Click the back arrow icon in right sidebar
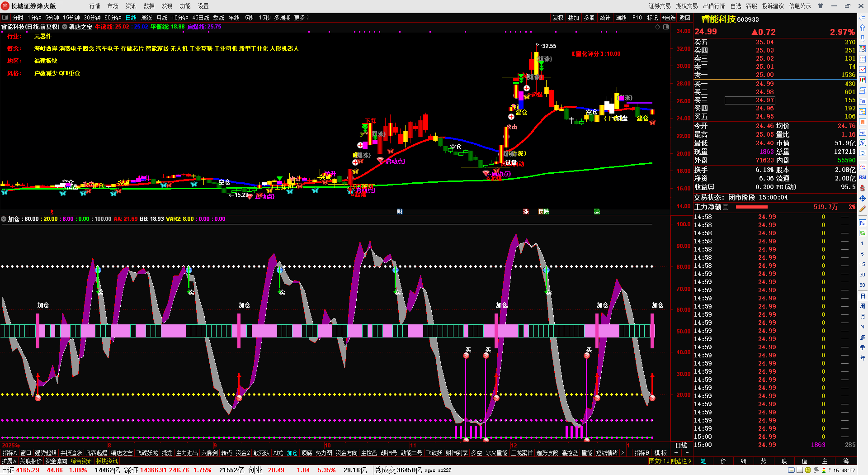The height and width of the screenshot is (475, 868). point(863,18)
